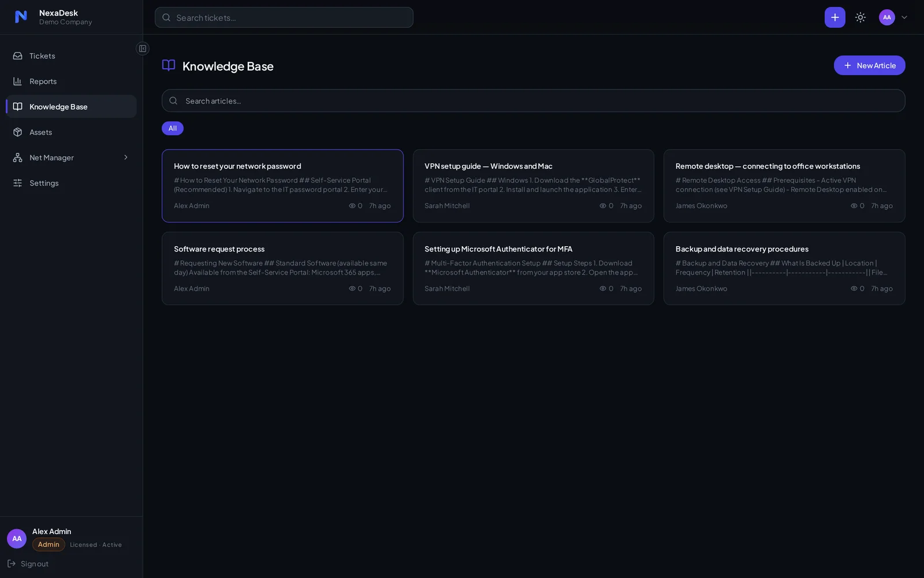
Task: Click the views eye icon on Remote desktop article
Action: [854, 206]
